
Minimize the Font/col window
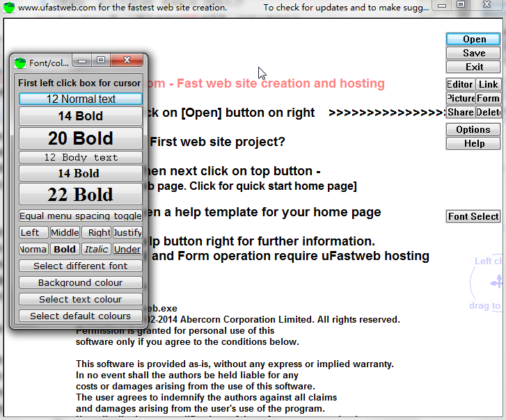(82, 60)
